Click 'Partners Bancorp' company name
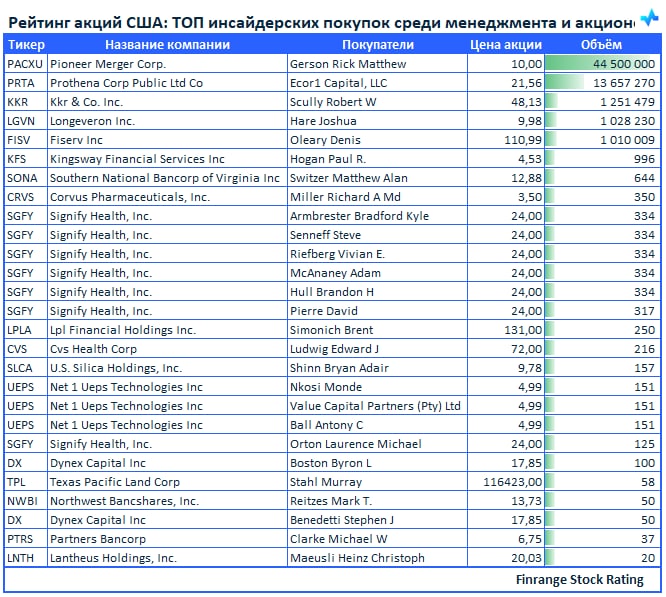The height and width of the screenshot is (597, 666). coord(98,539)
